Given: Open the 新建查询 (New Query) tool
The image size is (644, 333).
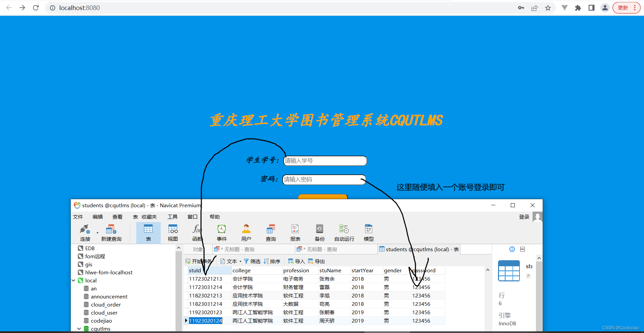Looking at the screenshot, I should click(111, 232).
